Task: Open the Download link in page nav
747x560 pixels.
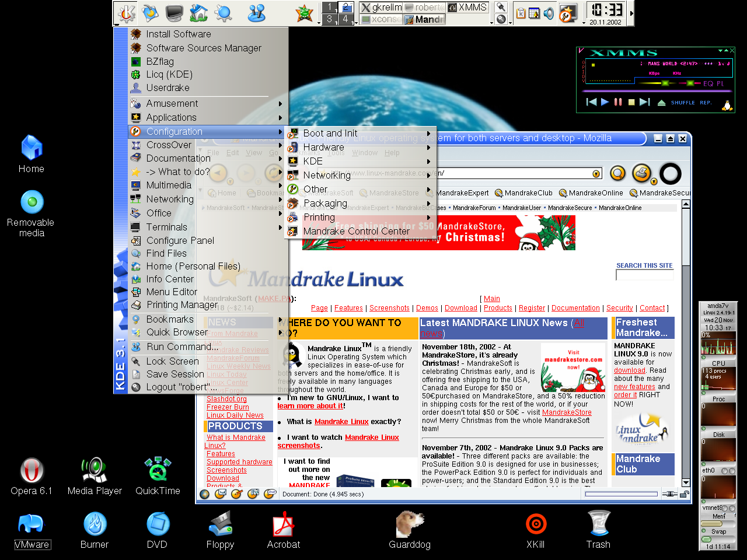Action: click(x=461, y=308)
